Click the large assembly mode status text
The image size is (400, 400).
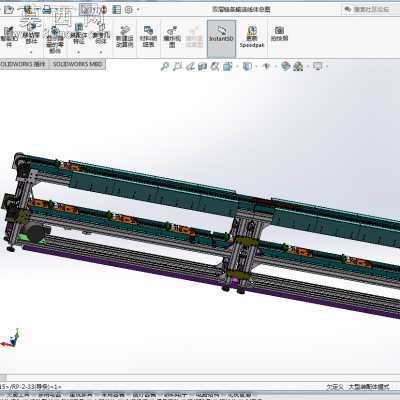369,387
